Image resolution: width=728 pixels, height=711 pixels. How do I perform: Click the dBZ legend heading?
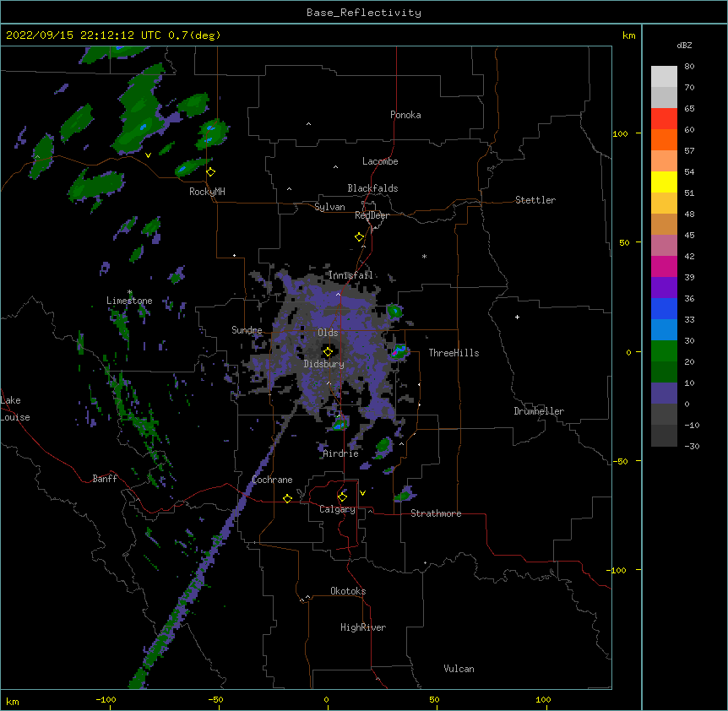[x=684, y=45]
